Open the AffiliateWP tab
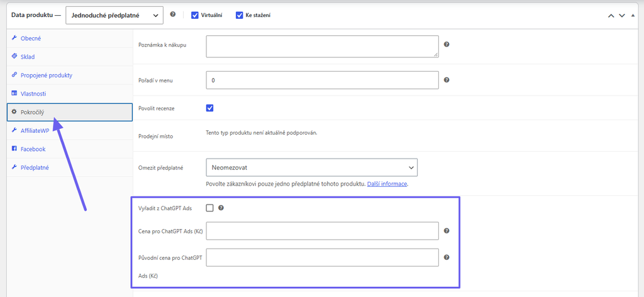The height and width of the screenshot is (297, 644). pyautogui.click(x=70, y=131)
